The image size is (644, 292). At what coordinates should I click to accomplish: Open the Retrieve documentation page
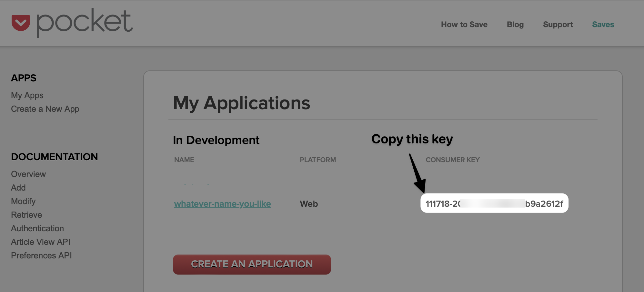click(x=26, y=215)
